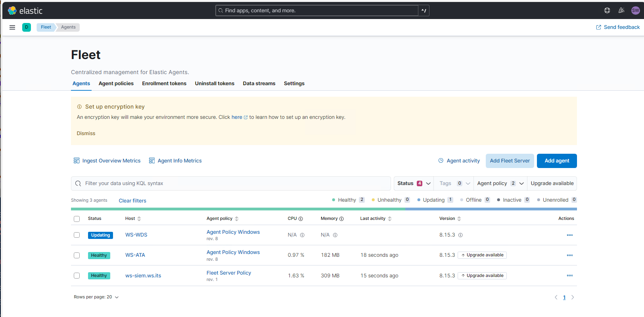Click Clear filters link
The width and height of the screenshot is (644, 317).
(132, 201)
